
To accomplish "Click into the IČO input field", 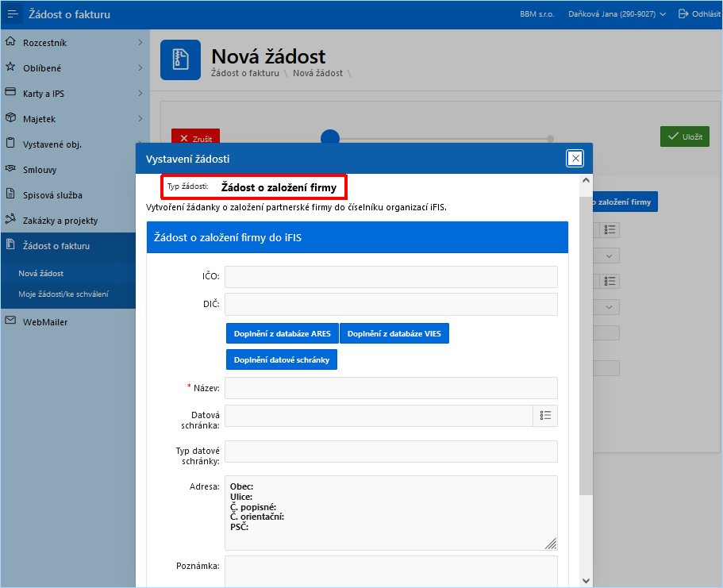I will pyautogui.click(x=391, y=277).
